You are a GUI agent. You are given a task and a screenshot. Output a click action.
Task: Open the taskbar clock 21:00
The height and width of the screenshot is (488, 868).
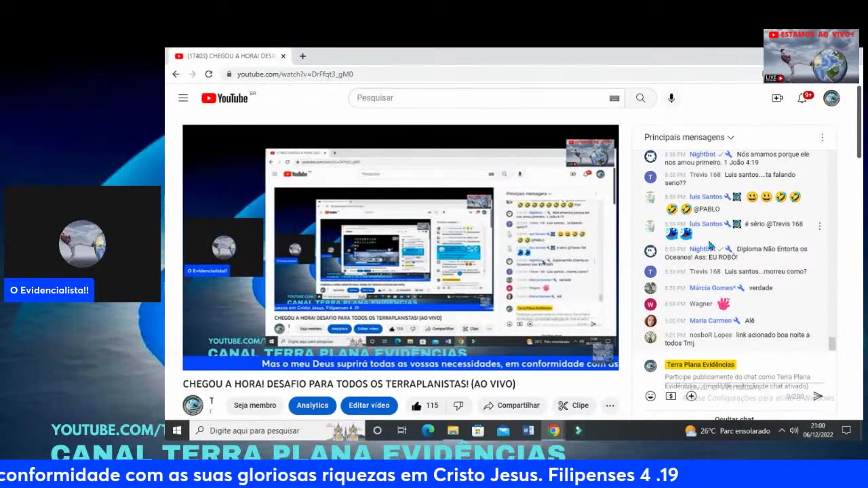coord(818,430)
